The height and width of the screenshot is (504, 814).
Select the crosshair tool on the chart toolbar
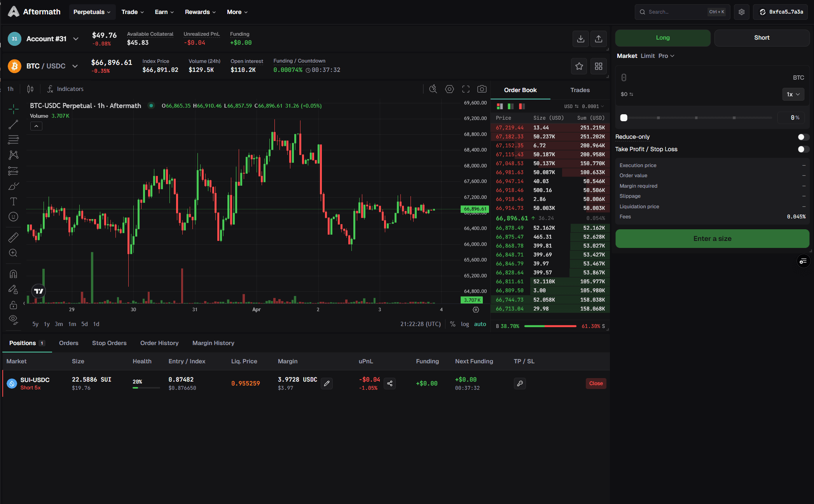click(13, 109)
